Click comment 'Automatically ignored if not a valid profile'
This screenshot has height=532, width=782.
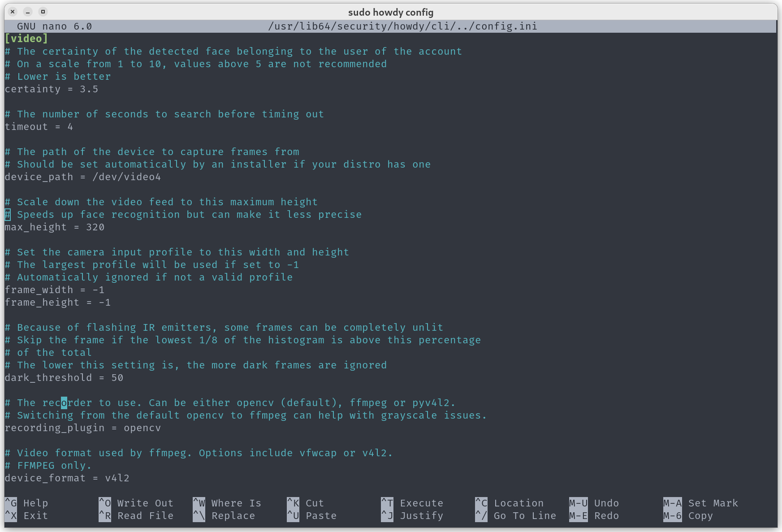coord(148,277)
